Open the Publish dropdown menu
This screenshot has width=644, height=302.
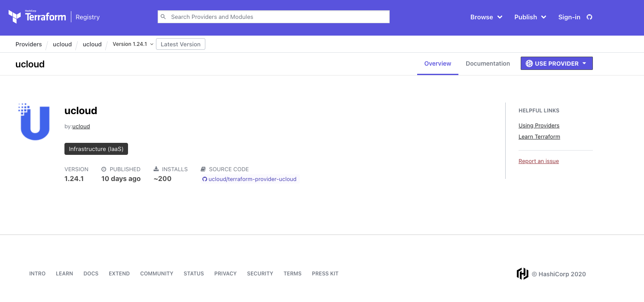(530, 17)
